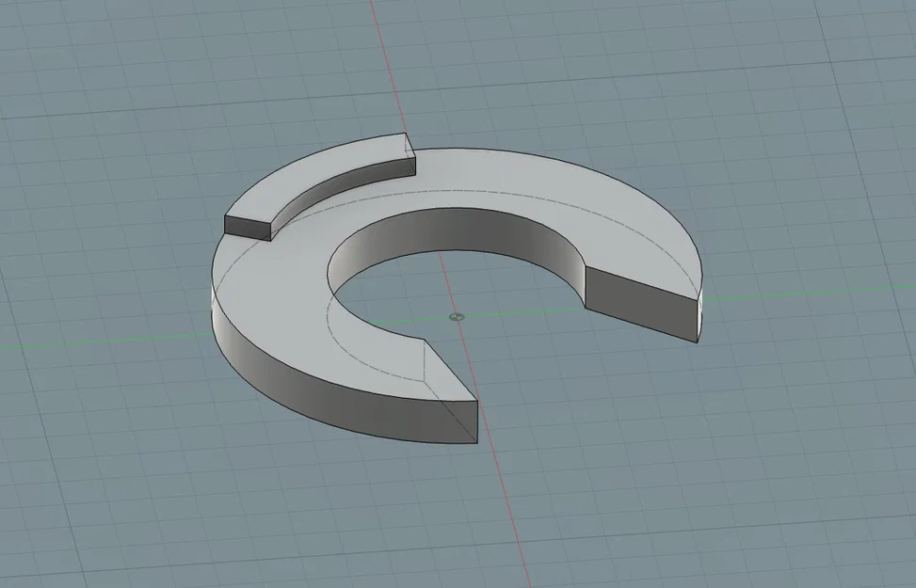Click the origin marker where axes intersect
The width and height of the screenshot is (916, 588).
[x=457, y=316]
